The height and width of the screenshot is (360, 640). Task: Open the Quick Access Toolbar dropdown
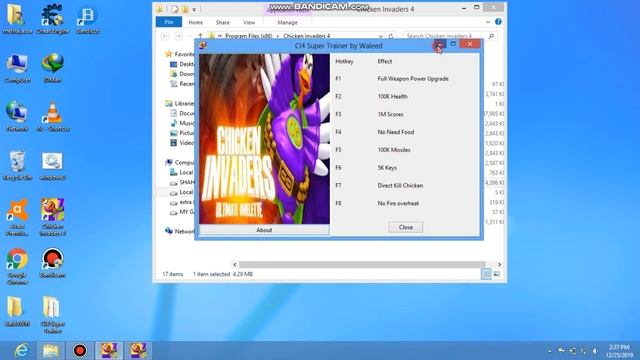pyautogui.click(x=194, y=9)
